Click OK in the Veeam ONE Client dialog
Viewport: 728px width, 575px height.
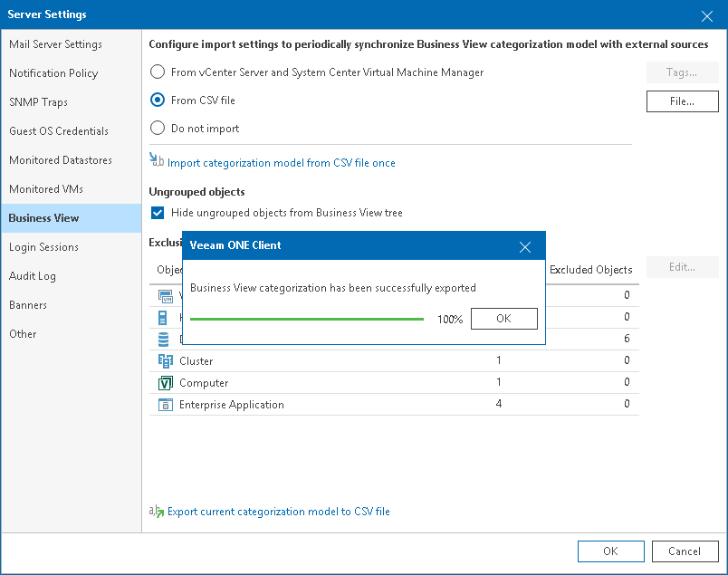pos(504,318)
